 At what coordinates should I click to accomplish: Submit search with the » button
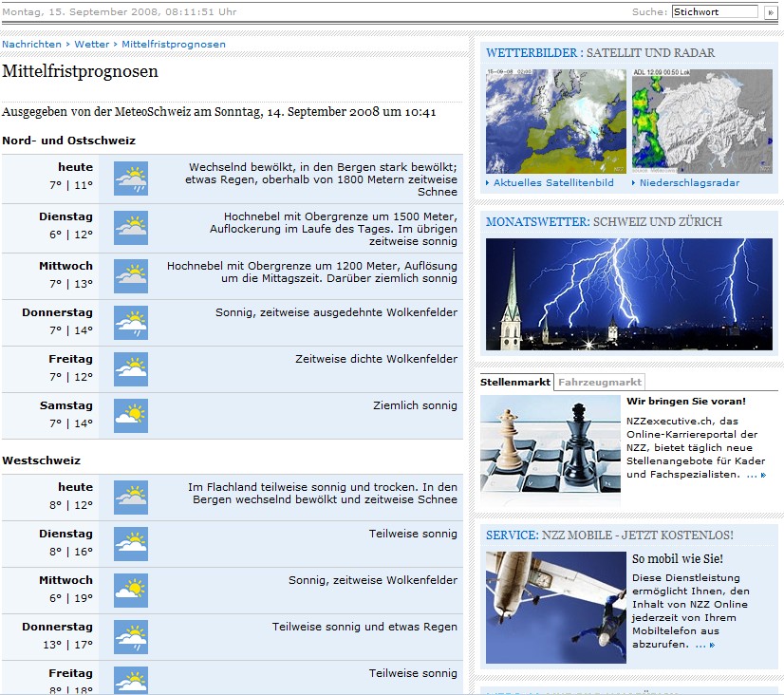click(x=770, y=12)
